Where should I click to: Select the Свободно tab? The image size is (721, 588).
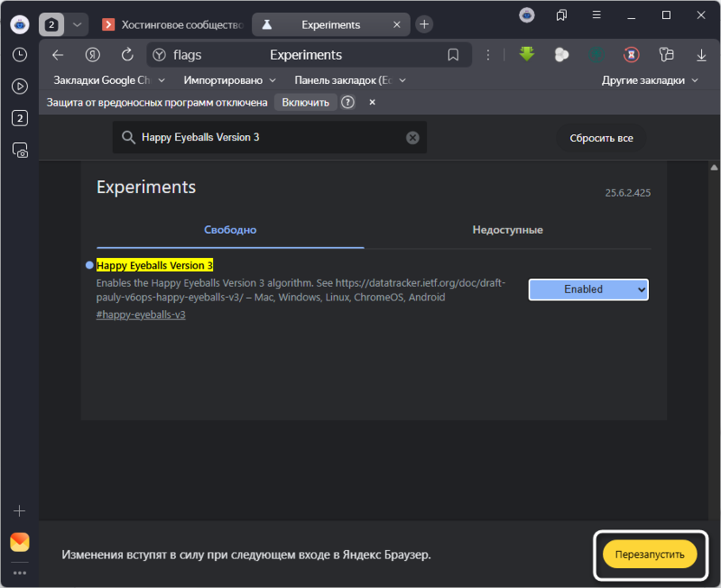(231, 229)
